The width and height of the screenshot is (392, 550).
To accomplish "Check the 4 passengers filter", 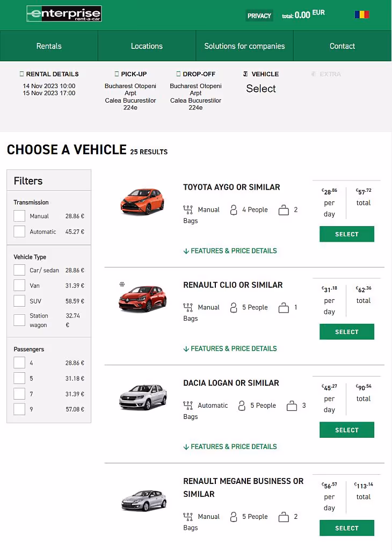I will pyautogui.click(x=19, y=363).
